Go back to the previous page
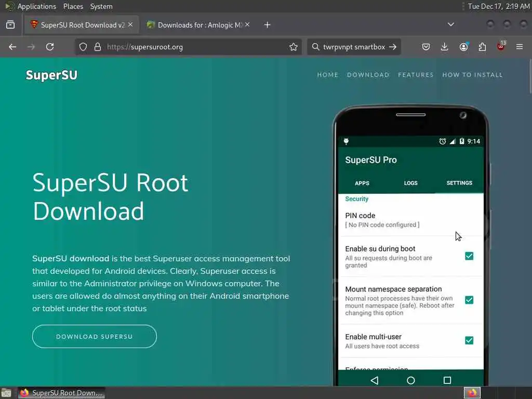The image size is (532, 399). pos(12,47)
